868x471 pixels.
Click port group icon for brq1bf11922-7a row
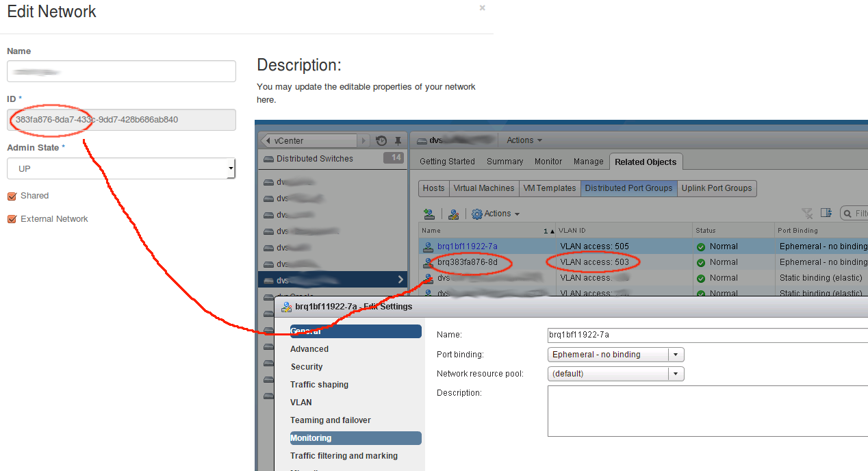pos(429,246)
